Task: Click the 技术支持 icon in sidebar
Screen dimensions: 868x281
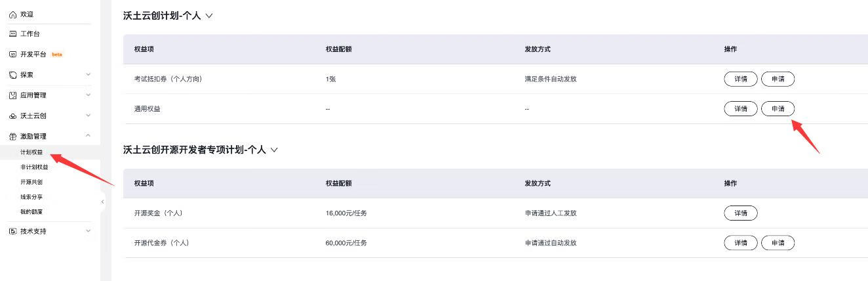Action: (13, 231)
